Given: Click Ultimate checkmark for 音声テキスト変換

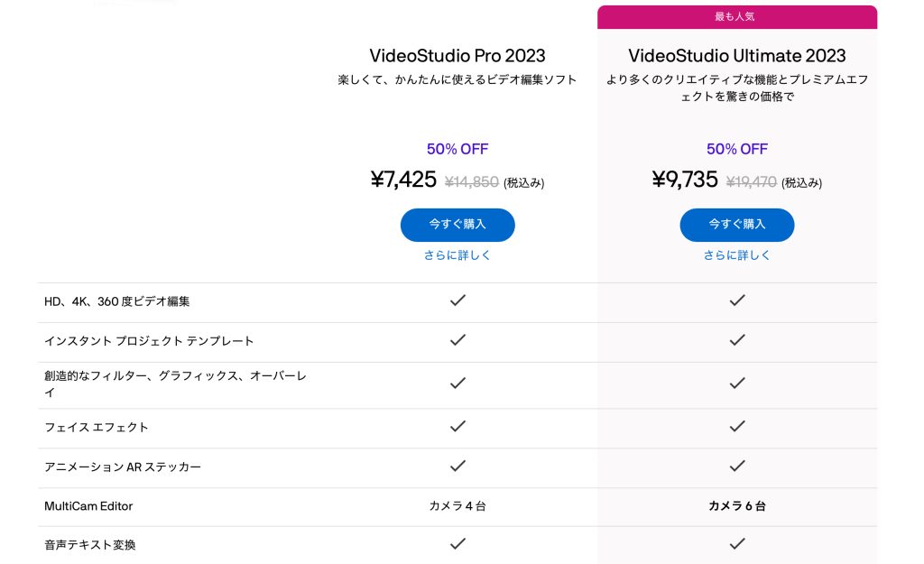Looking at the screenshot, I should (x=736, y=543).
